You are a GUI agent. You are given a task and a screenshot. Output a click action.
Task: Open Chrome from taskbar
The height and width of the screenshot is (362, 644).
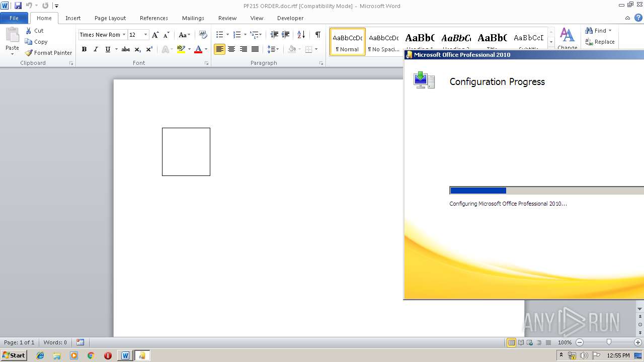[x=91, y=355]
